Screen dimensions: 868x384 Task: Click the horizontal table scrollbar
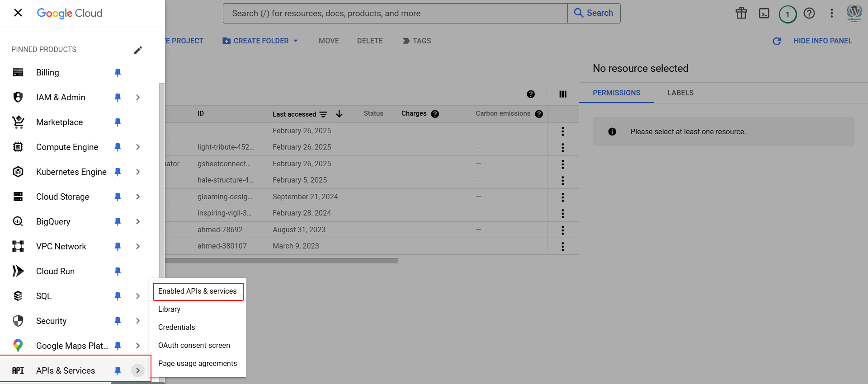281,261
